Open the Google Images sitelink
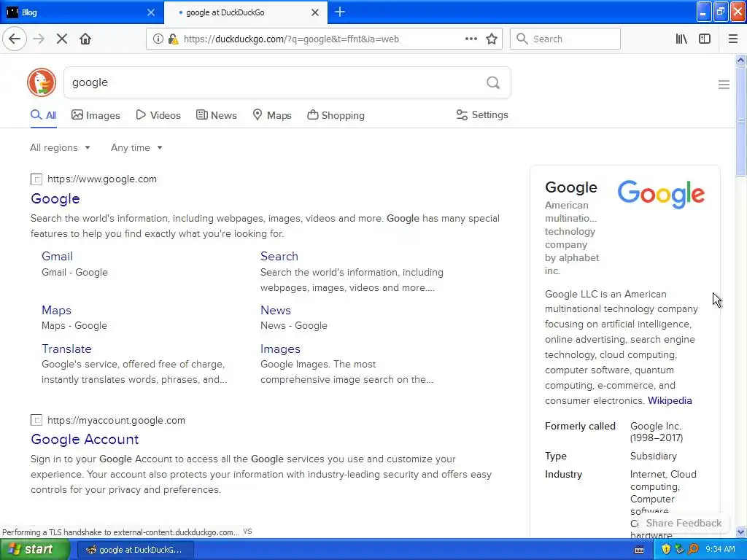 point(280,349)
